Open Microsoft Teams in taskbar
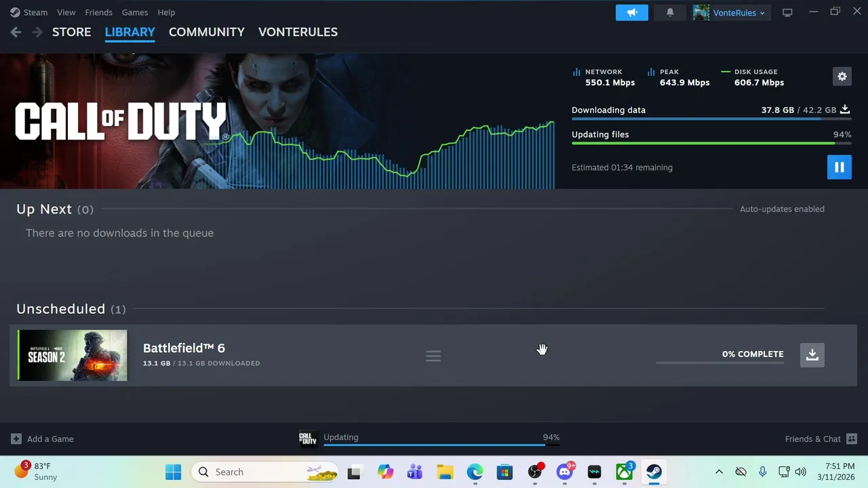868x488 pixels. (414, 472)
